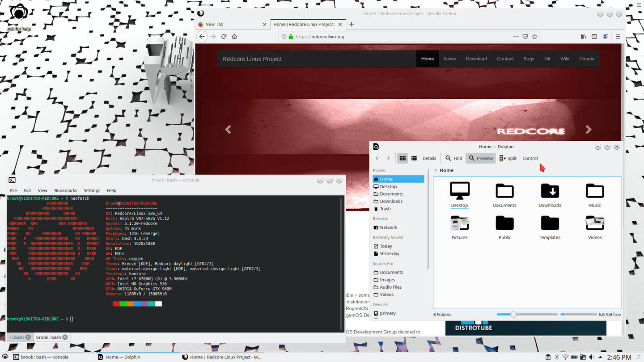Open clipboard icon in system tray

548,357
